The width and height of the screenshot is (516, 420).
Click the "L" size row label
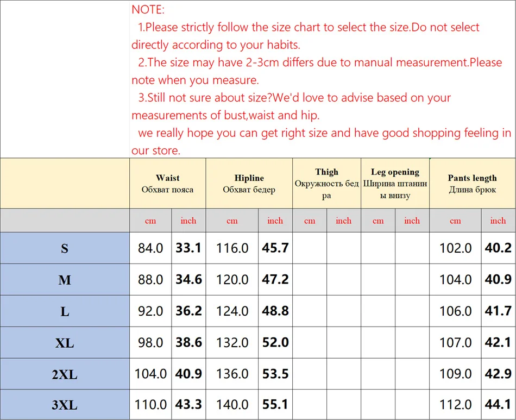pos(65,311)
